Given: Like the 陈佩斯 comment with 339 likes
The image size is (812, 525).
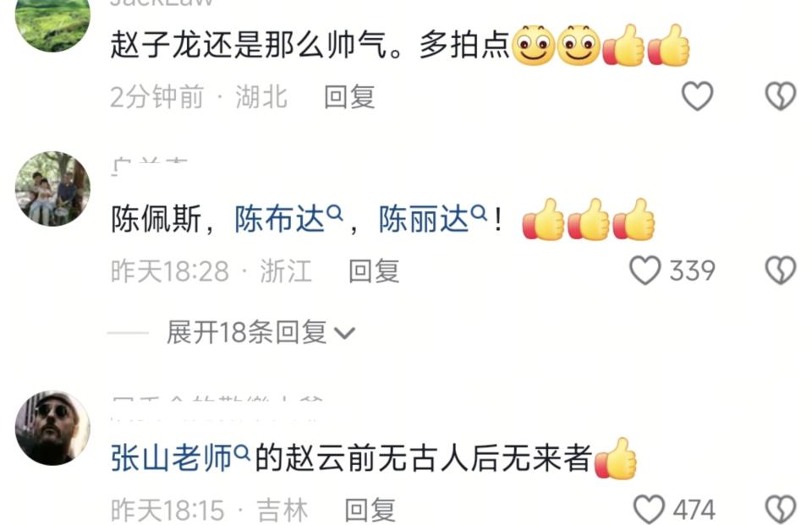Looking at the screenshot, I should tap(645, 271).
